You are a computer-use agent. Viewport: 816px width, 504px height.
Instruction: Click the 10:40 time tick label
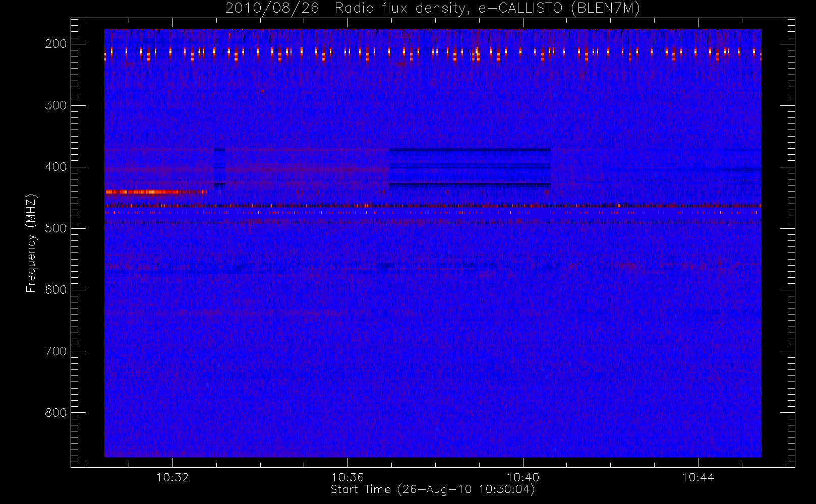click(x=523, y=477)
